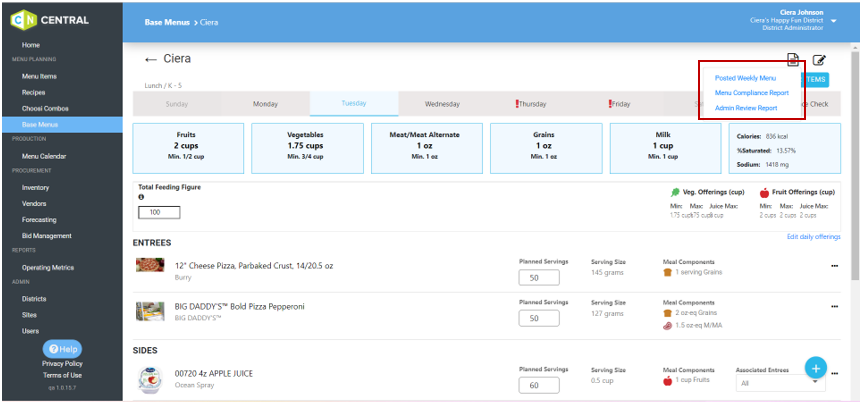Screen dimensions: 866x406
Task: Switch to the Sunday tab
Action: 177,104
